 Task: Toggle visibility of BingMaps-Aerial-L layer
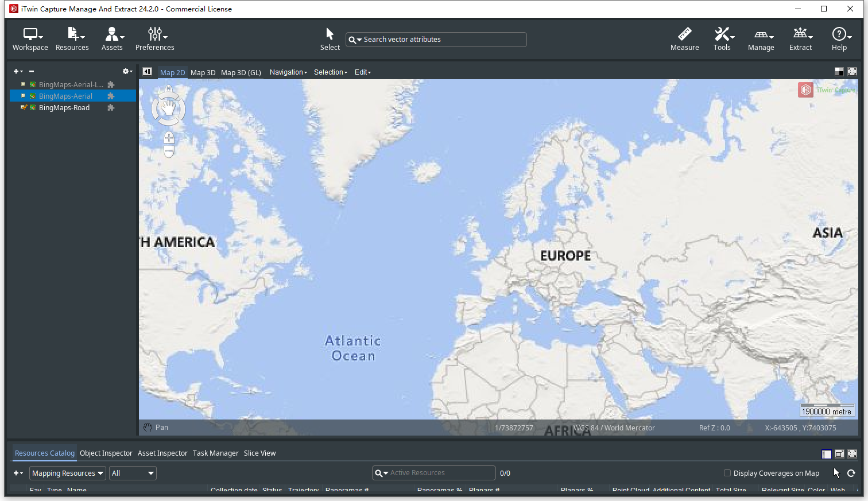click(23, 84)
